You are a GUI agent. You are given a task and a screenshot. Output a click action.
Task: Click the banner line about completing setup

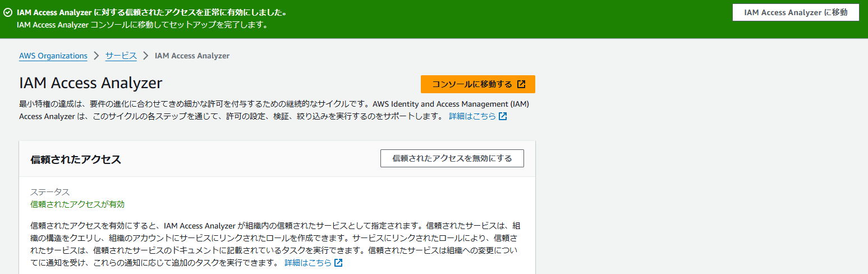[143, 25]
